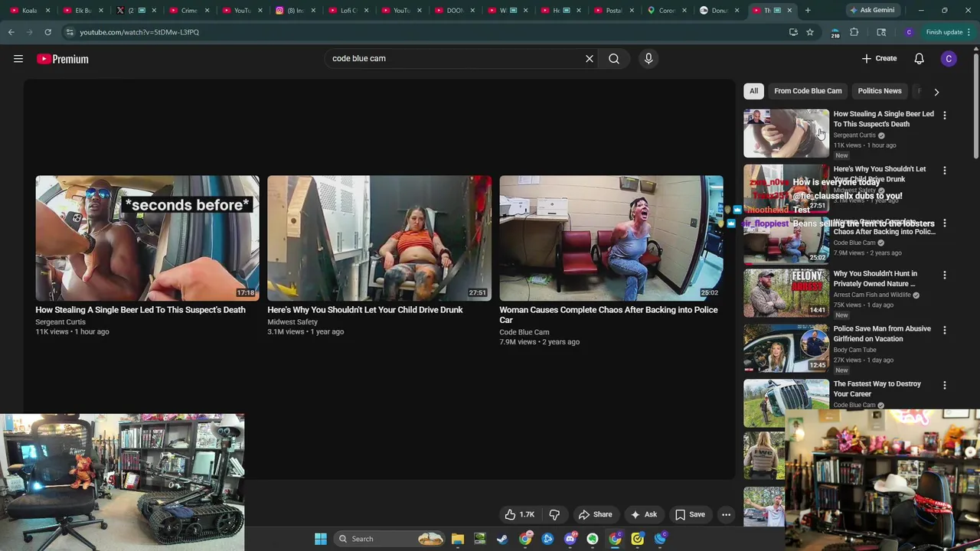Play the Child Drive Drunk end-screen thumbnail

pos(379,238)
